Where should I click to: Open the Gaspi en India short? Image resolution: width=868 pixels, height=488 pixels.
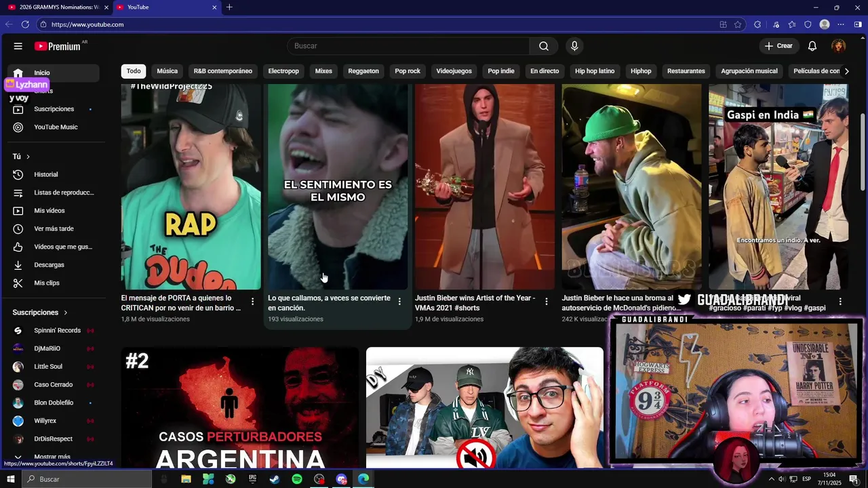[x=778, y=187]
